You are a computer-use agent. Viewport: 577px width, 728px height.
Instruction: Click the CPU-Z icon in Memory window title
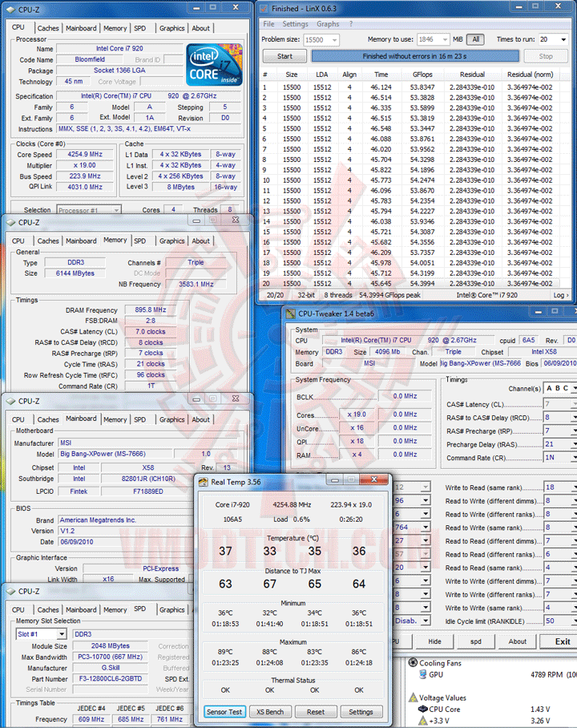click(10, 222)
